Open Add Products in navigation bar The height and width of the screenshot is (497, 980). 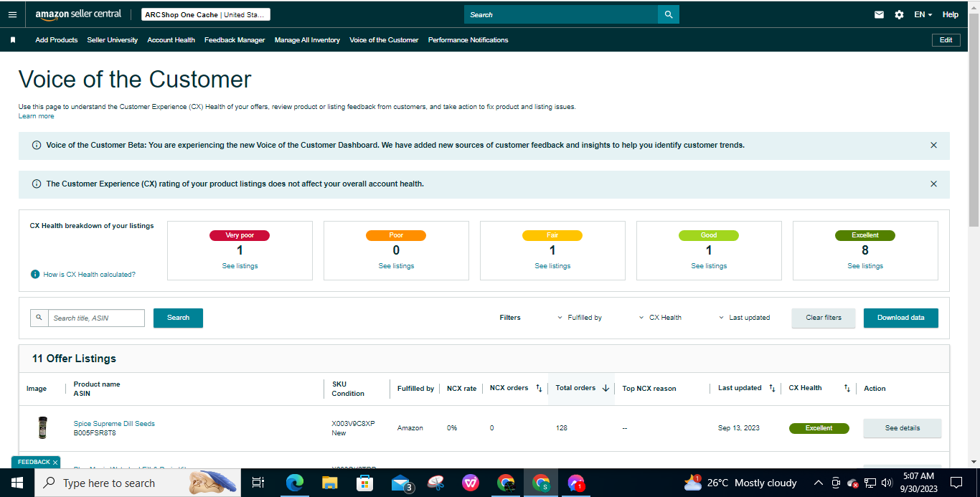(57, 40)
